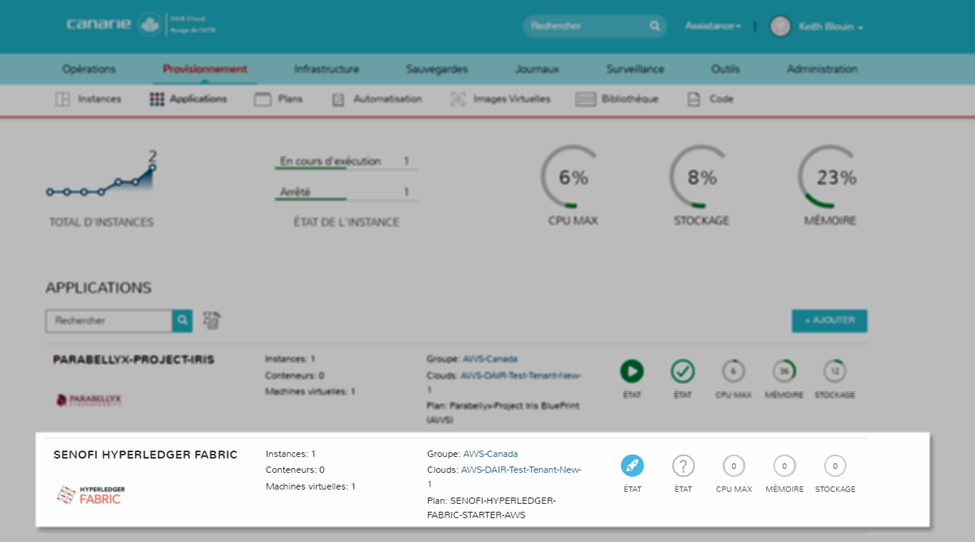
Task: Open the Senofi AWS-DAIR-Test-Tenant-New cloud link
Action: (521, 469)
